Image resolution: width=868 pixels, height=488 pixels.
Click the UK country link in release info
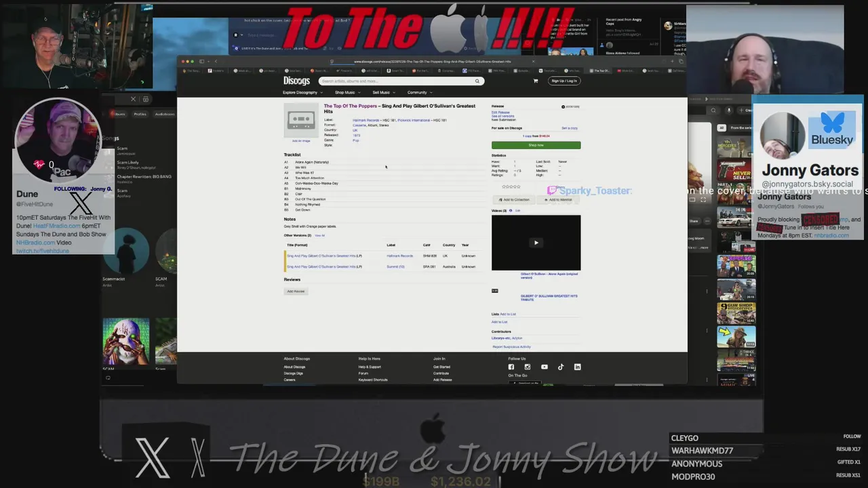click(355, 130)
